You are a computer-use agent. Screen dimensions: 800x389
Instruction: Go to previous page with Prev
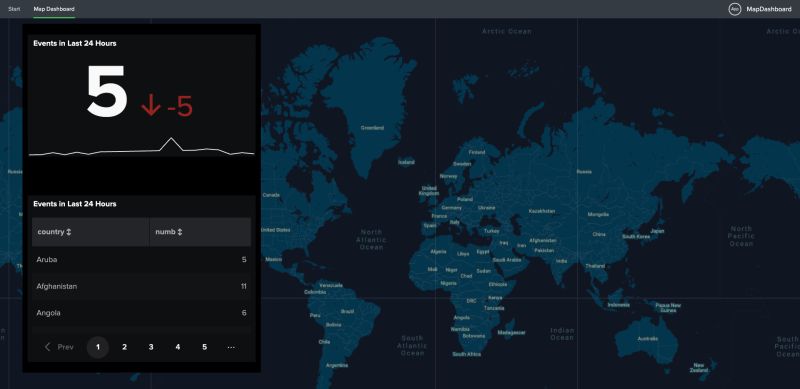pos(59,347)
